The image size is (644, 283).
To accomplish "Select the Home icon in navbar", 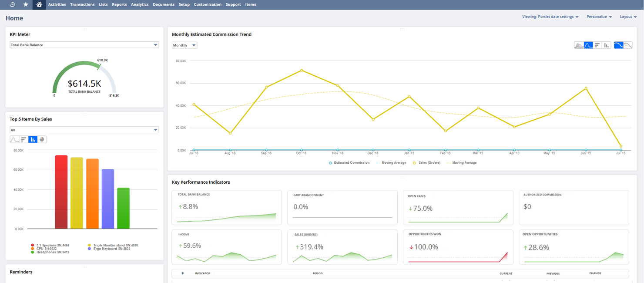I will (39, 4).
